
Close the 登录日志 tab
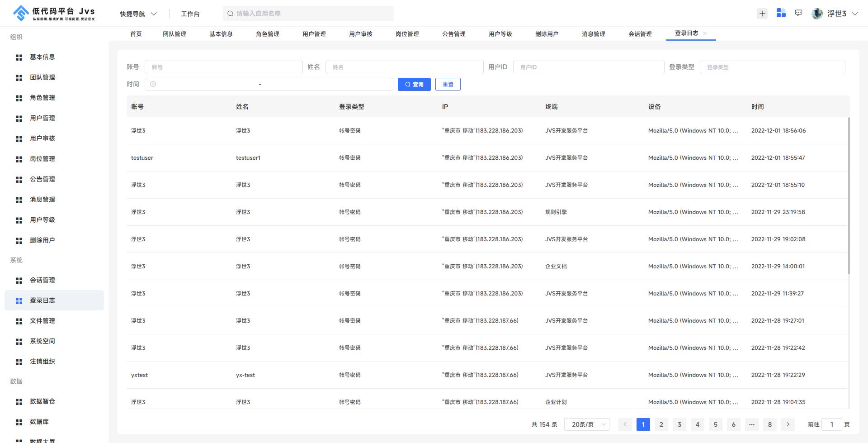click(705, 33)
